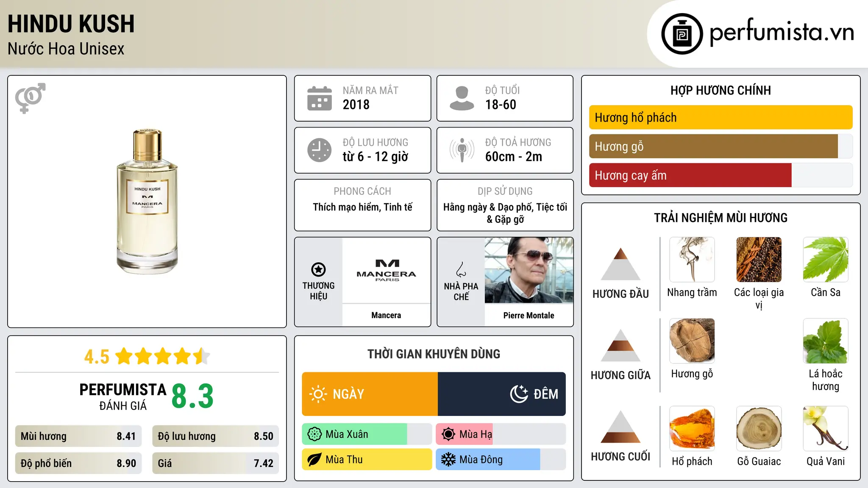868x488 pixels.
Task: Click the clock icon for Độ lưu hương
Action: 320,150
